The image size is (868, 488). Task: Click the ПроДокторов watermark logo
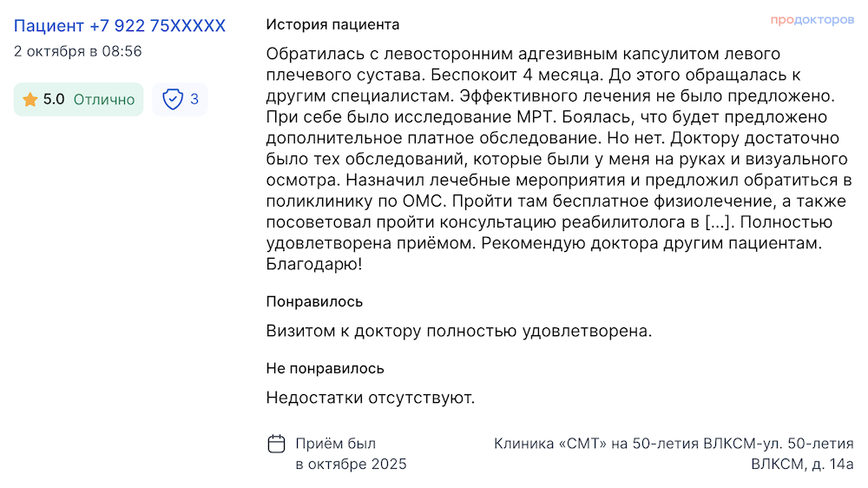point(812,20)
